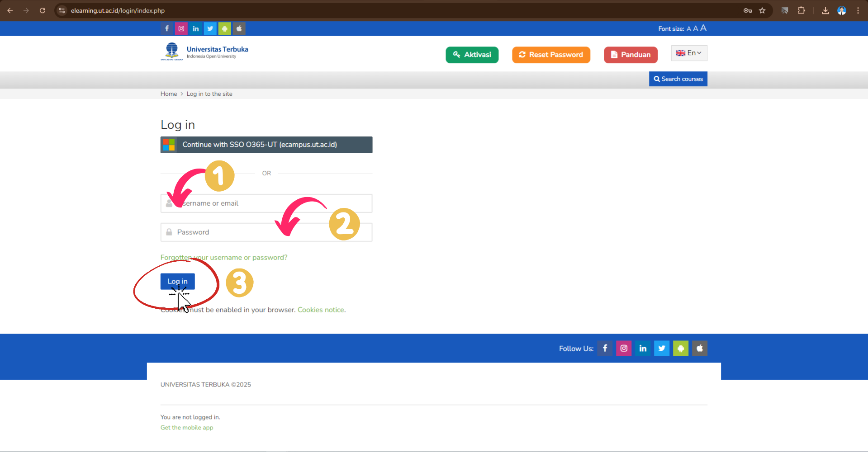Select the smallest font size A
Viewport: 868px width, 452px height.
(688, 29)
